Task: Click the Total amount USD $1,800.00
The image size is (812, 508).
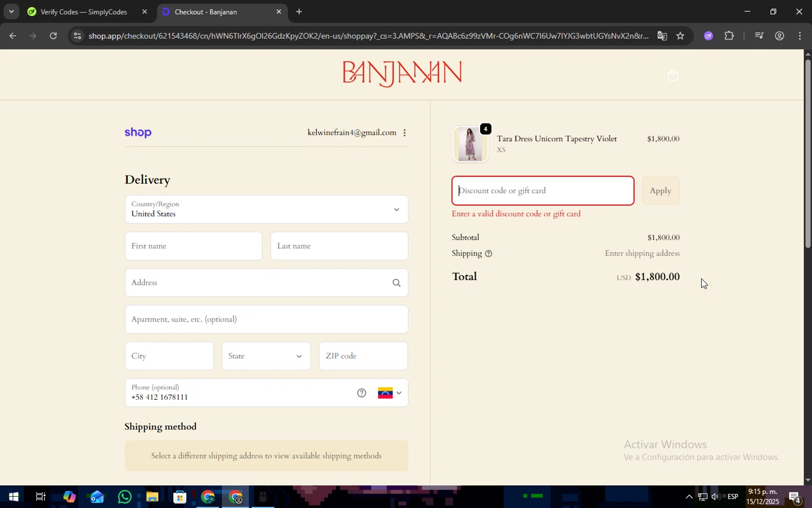Action: tap(648, 277)
